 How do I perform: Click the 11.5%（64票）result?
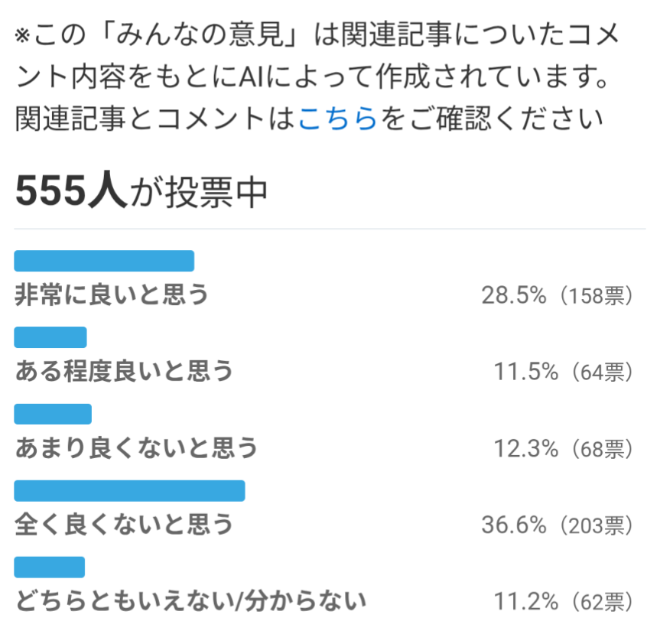(x=563, y=372)
